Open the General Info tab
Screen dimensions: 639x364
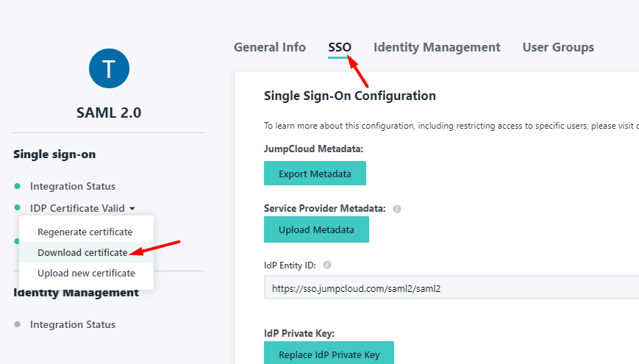click(x=269, y=47)
